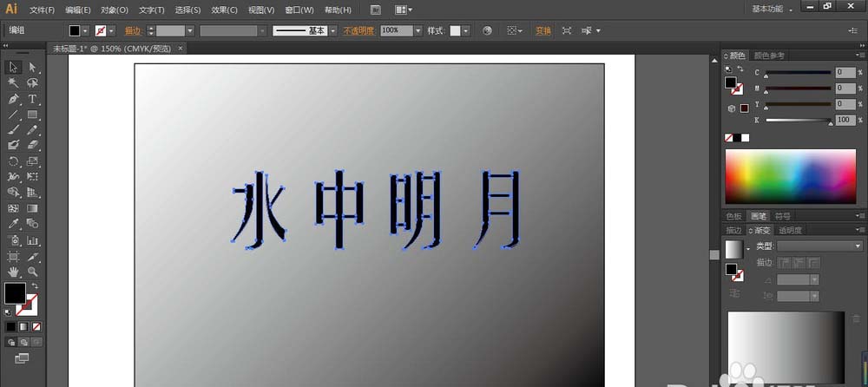Set the toolbox paint mode to Gradient

23,327
